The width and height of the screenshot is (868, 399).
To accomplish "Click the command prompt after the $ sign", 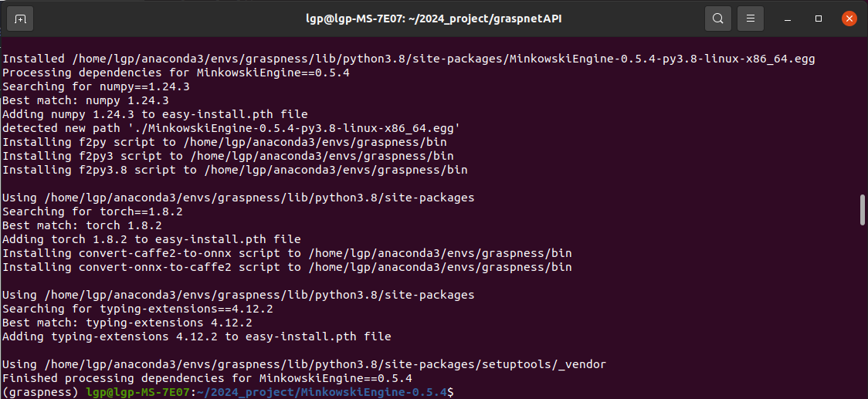I will point(459,392).
